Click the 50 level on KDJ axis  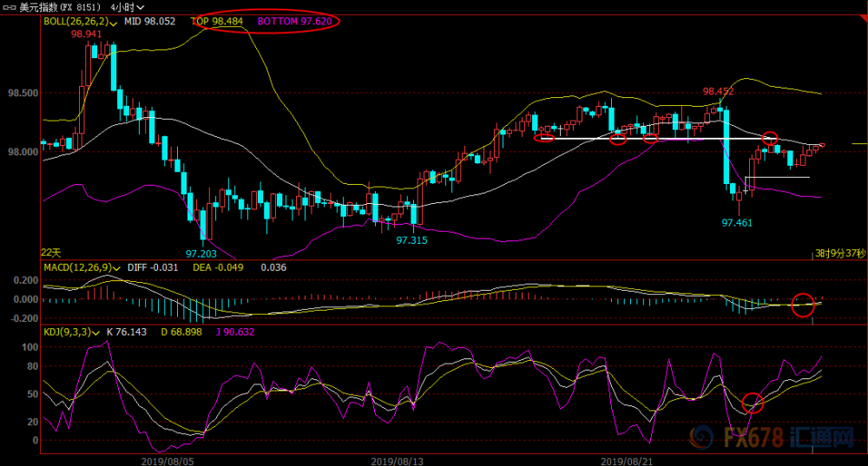[33, 394]
